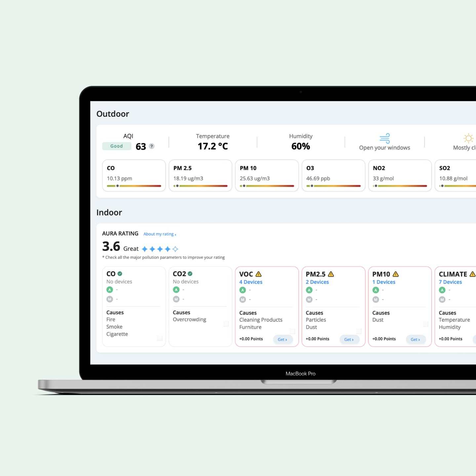Click the Open your windows text
Image resolution: width=476 pixels, height=476 pixels.
point(385,148)
